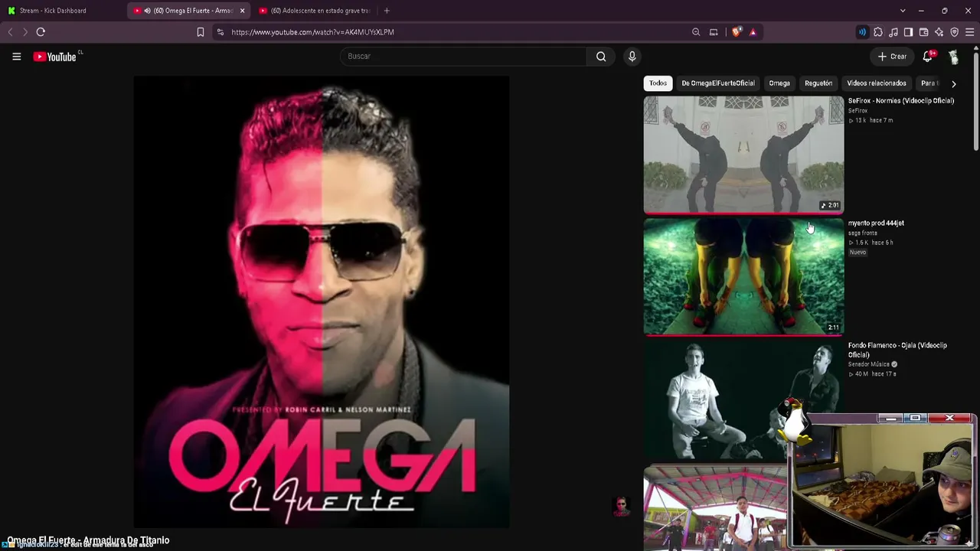Open Fondo Flamenco - Ojala video title
The image size is (980, 551).
coord(897,350)
